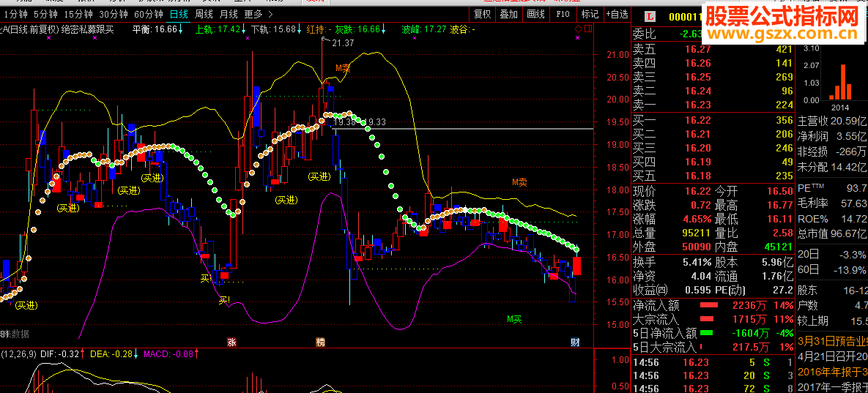Click the first 14:56 trade tick row

[713, 363]
